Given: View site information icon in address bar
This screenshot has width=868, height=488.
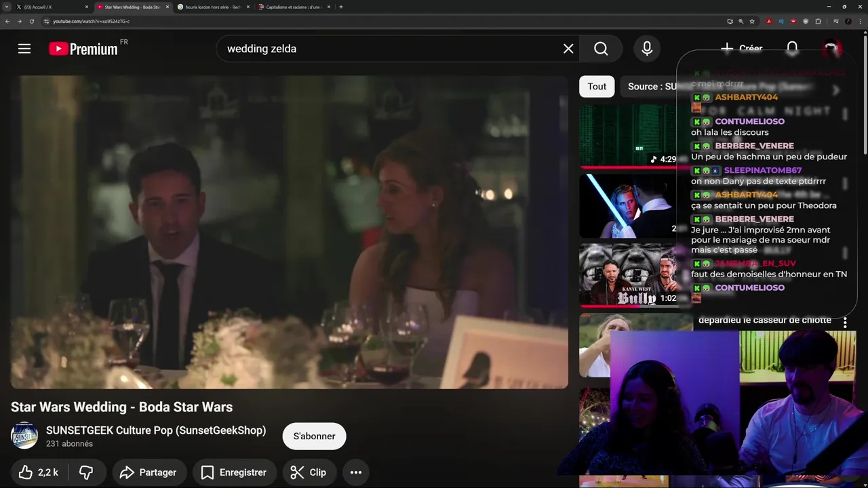Looking at the screenshot, I should coord(47,21).
